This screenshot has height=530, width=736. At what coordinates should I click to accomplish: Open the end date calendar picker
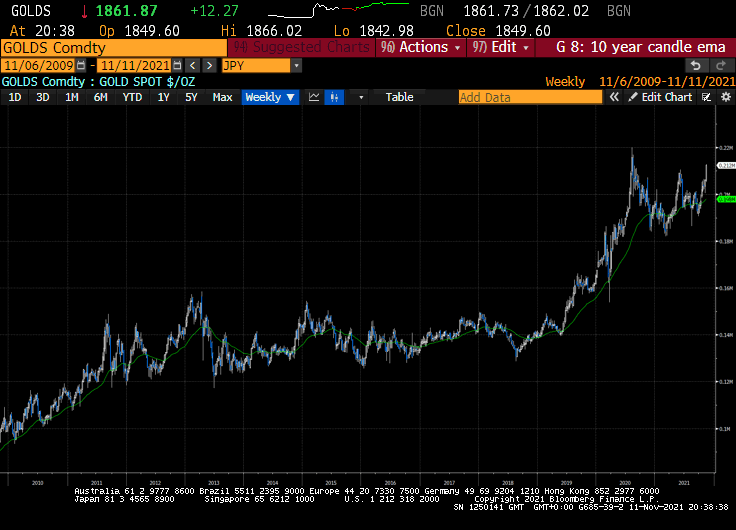[x=177, y=65]
